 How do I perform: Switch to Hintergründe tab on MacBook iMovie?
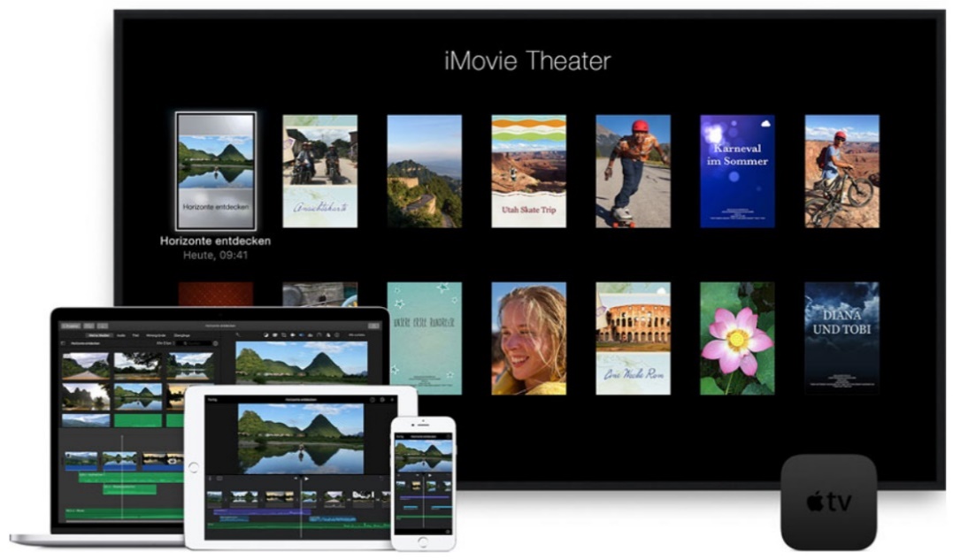[156, 335]
